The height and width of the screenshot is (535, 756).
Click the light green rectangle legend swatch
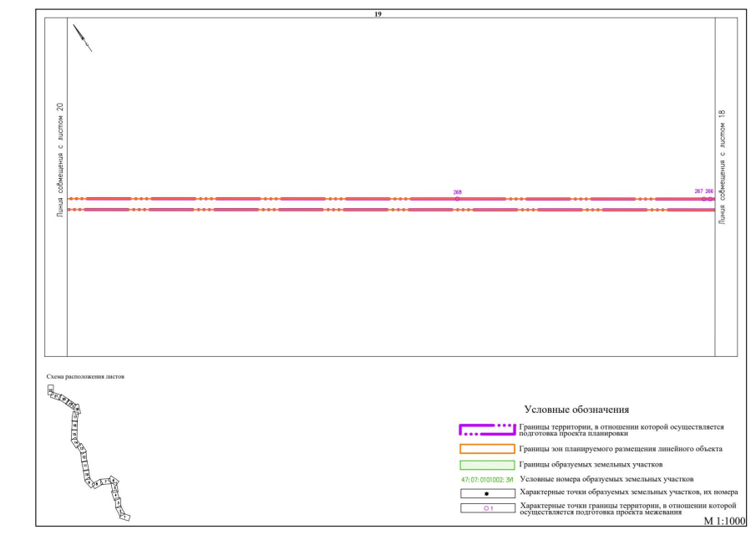point(486,464)
